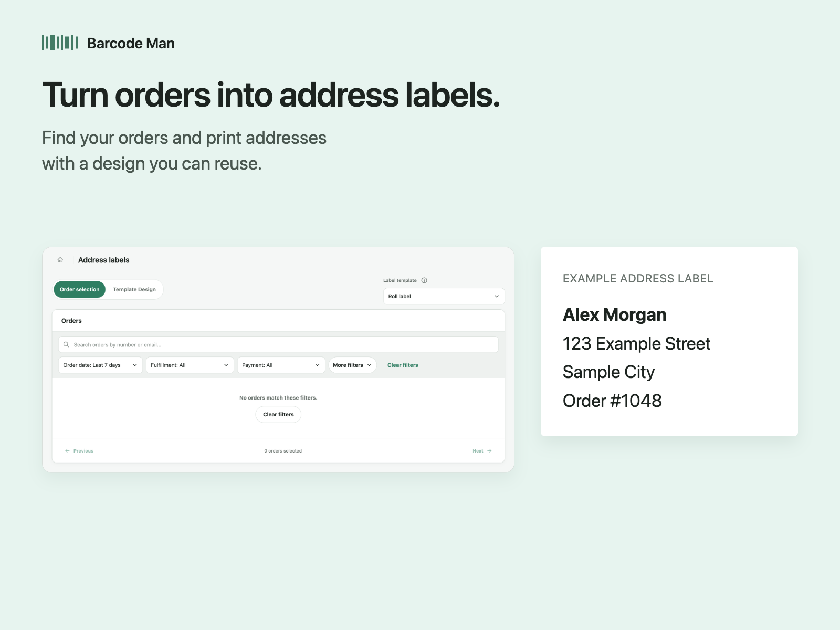
Task: Click the Address labels breadcrumb title
Action: tap(103, 260)
